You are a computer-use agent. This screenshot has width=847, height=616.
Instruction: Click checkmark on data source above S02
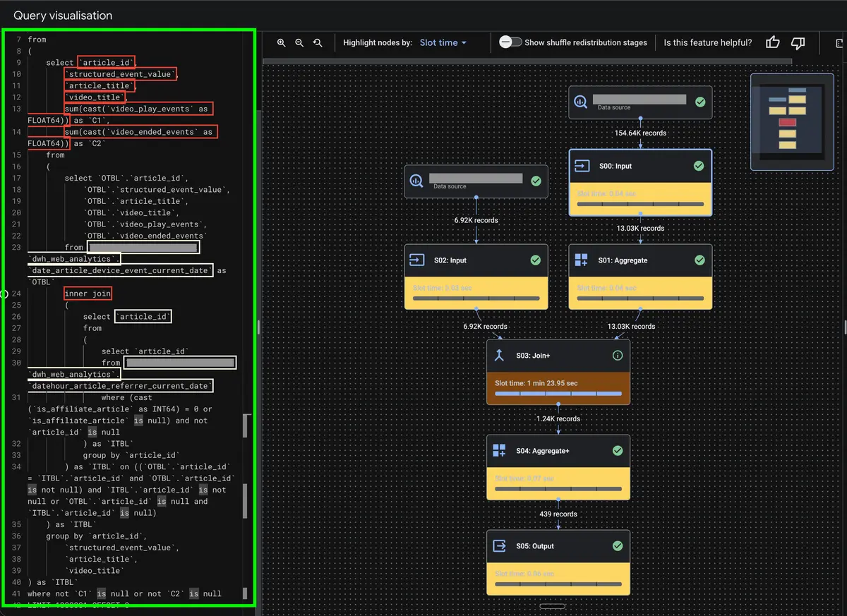[536, 181]
